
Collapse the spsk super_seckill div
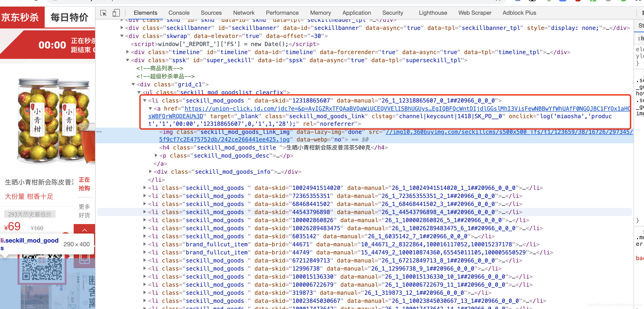[128, 60]
